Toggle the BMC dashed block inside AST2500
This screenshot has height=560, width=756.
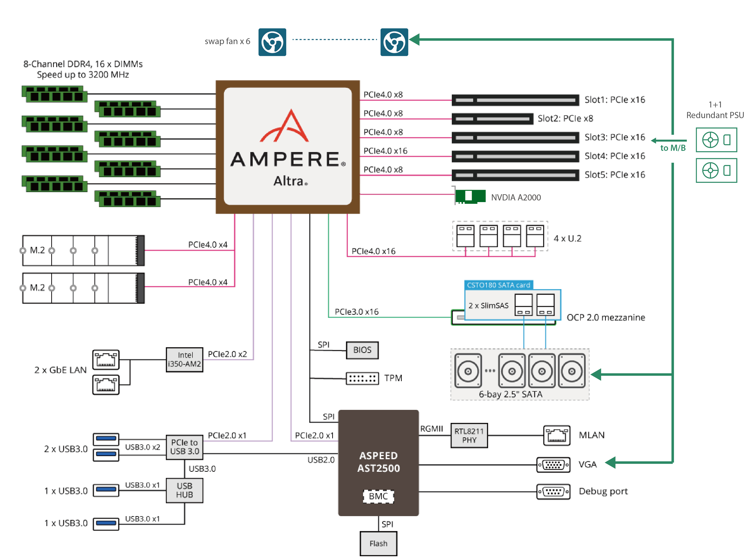tap(379, 497)
